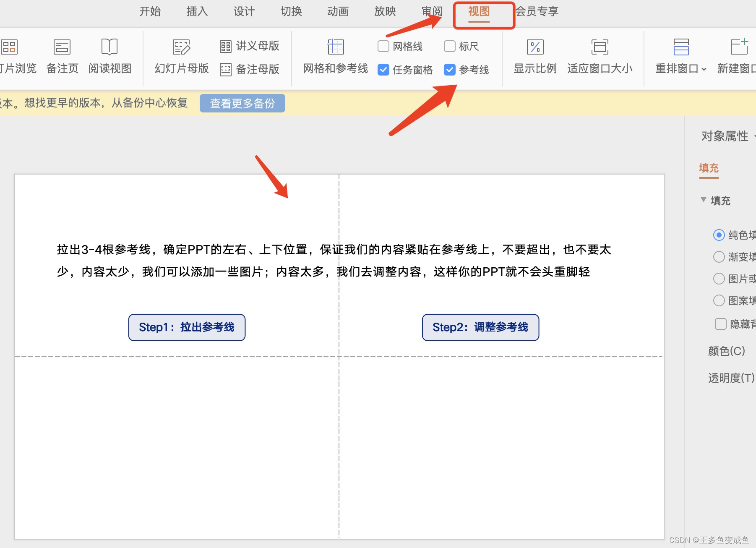Viewport: 756px width, 548px height.
Task: Click the slide's body text paragraph
Action: click(x=334, y=261)
